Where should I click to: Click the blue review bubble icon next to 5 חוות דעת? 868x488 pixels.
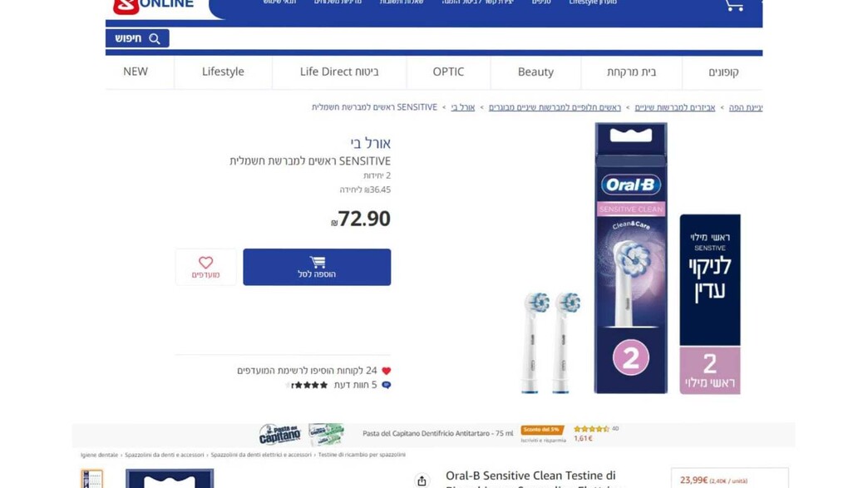(387, 385)
